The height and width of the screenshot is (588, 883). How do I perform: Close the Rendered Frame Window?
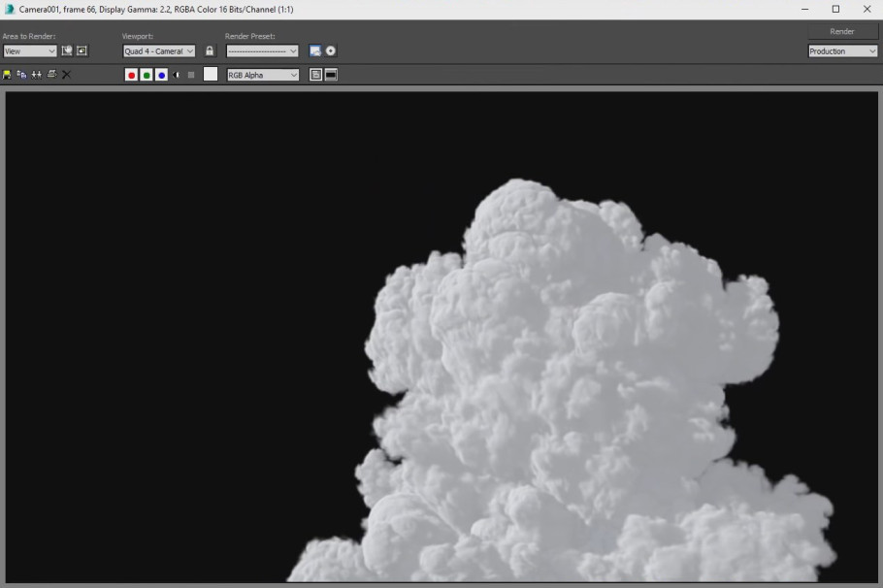(867, 9)
